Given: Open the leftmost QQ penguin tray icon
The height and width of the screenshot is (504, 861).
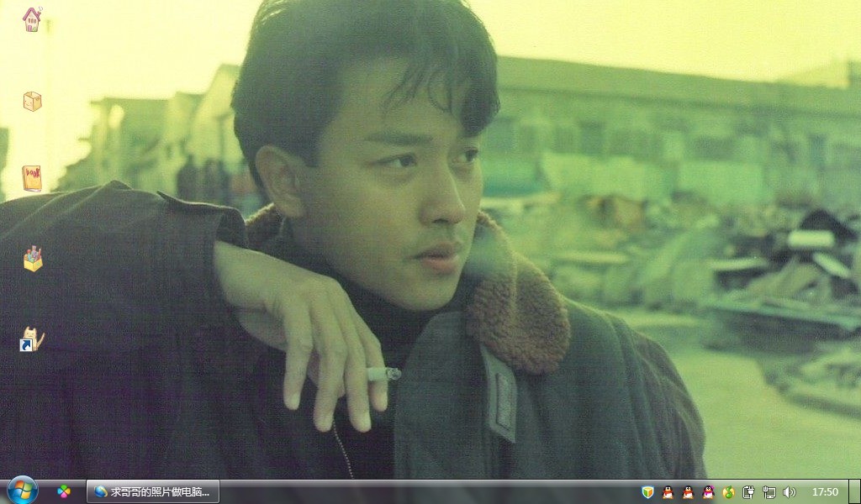Looking at the screenshot, I should point(668,491).
